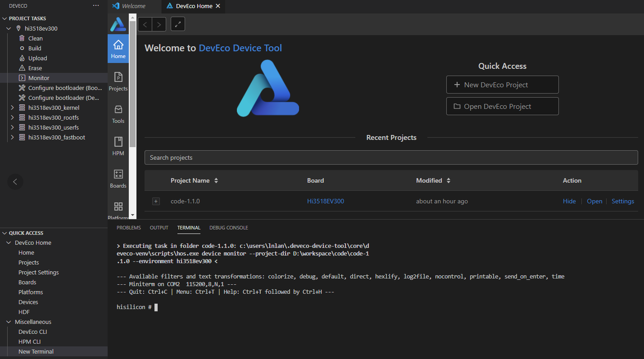644x359 pixels.
Task: Sort table by Project Name arrows
Action: [x=216, y=180]
